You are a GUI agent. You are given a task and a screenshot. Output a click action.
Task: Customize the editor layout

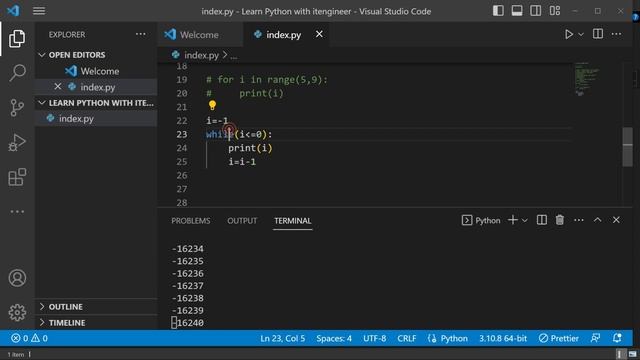(555, 11)
